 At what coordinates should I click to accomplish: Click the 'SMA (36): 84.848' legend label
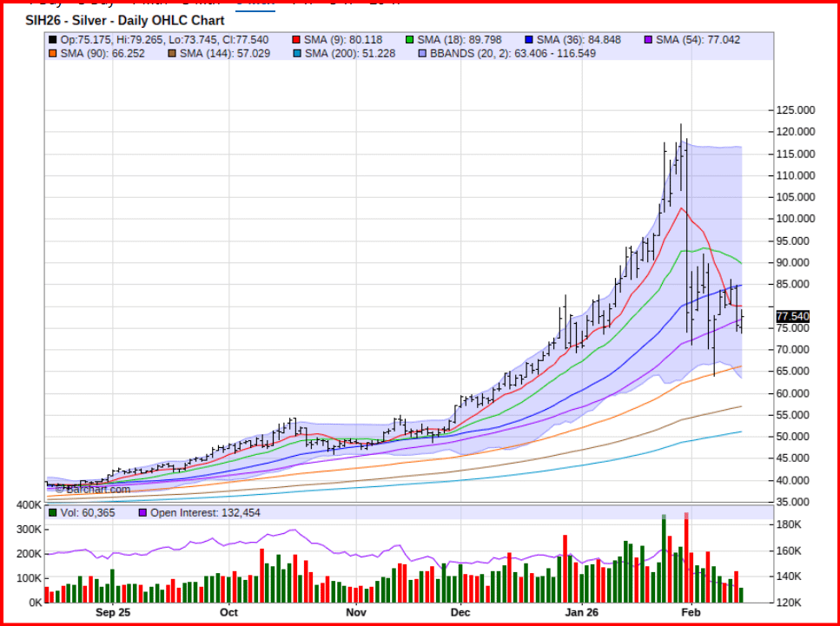click(x=579, y=40)
